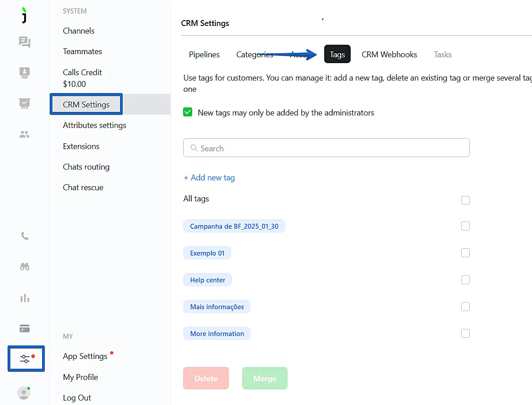Click the tags Search field

tap(326, 148)
